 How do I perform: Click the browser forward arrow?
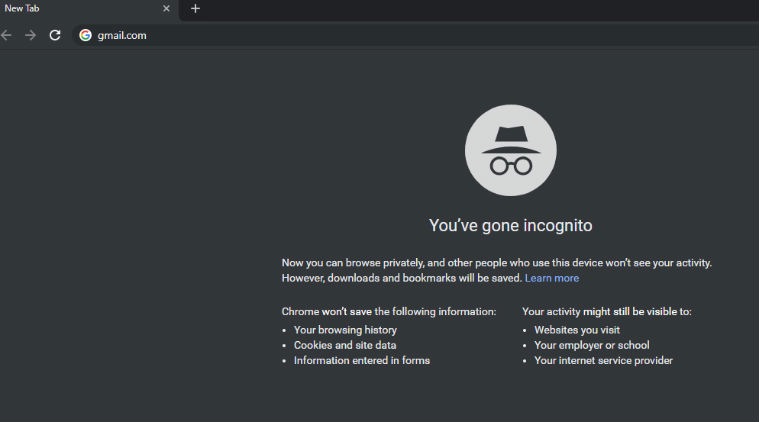coord(30,35)
